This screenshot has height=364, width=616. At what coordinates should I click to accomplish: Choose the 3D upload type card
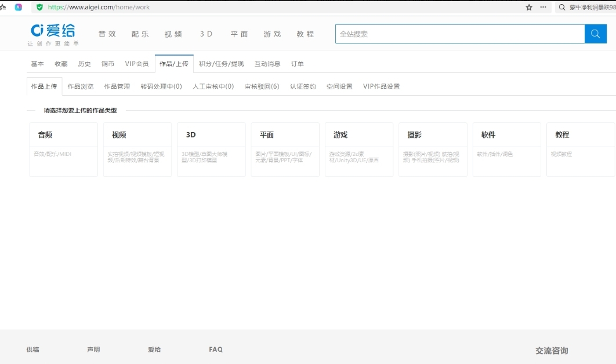pos(211,149)
